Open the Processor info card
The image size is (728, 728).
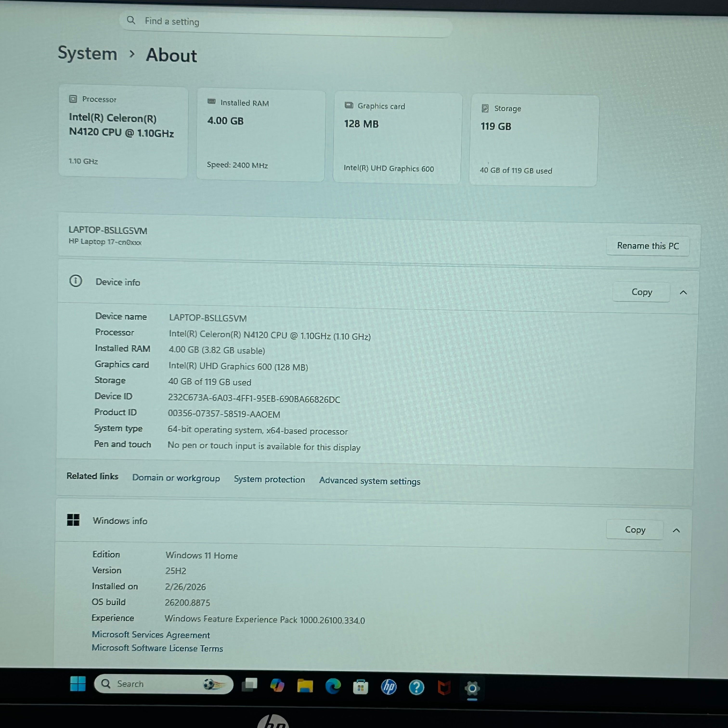tap(123, 132)
